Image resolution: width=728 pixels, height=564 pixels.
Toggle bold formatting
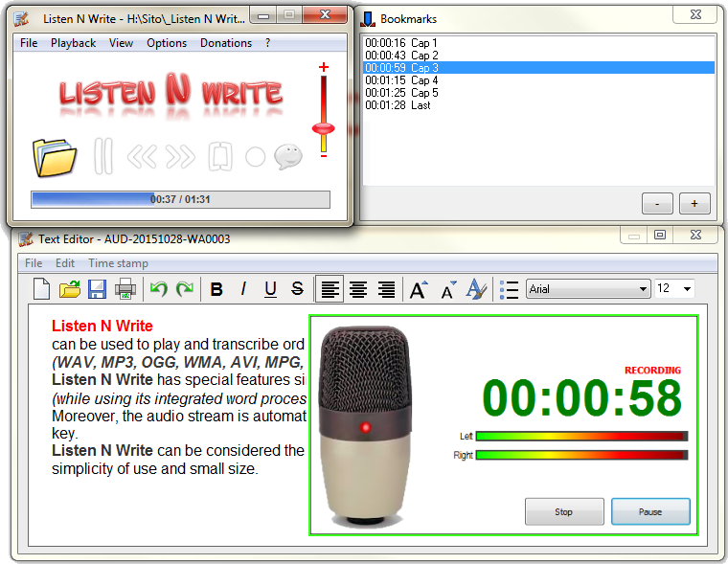[216, 289]
